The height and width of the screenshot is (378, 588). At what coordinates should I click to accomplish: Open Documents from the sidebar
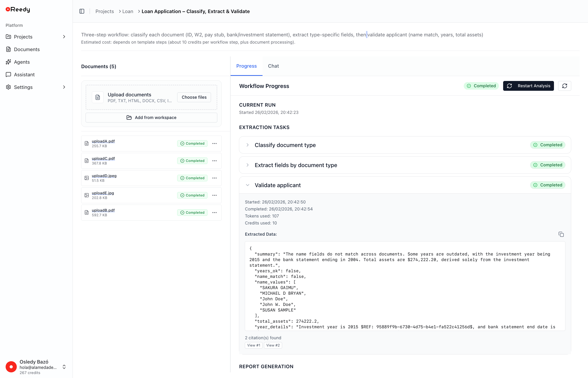27,49
